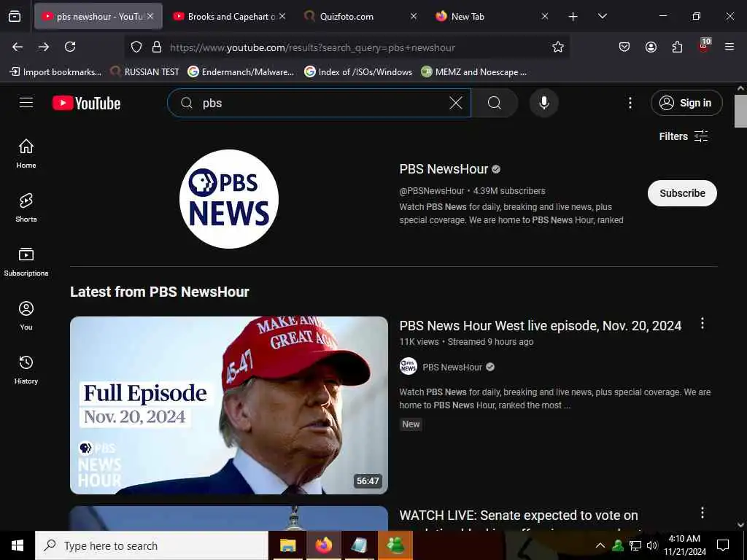
Task: Go back to previous page
Action: [18, 47]
